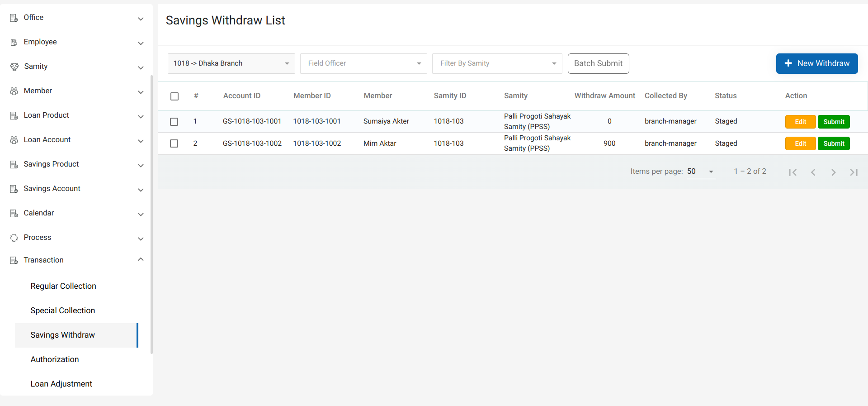Click member name Sumaiya Akter
Image resolution: width=868 pixels, height=406 pixels.
(x=386, y=121)
